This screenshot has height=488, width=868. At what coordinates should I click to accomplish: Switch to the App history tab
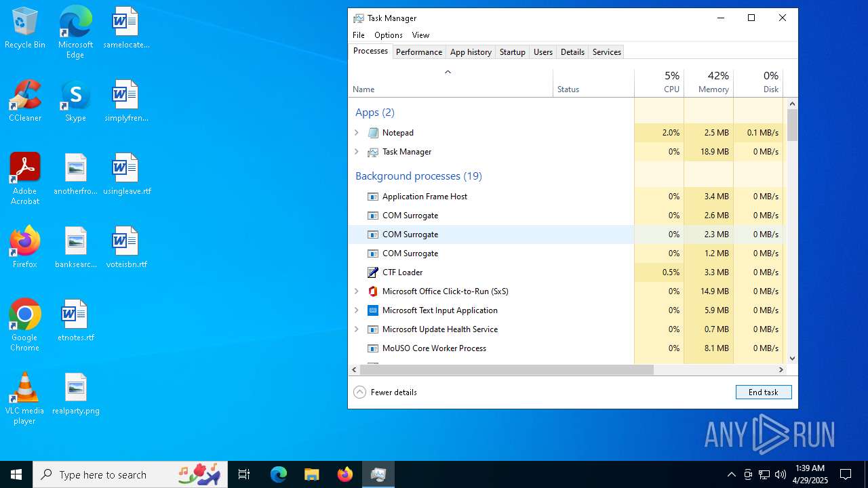pyautogui.click(x=471, y=52)
